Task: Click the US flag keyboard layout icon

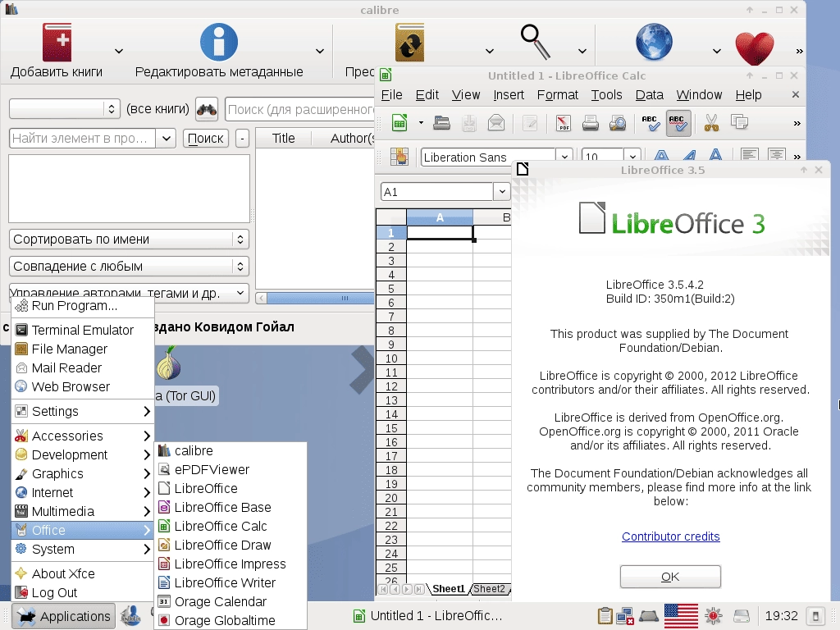Action: tap(681, 616)
